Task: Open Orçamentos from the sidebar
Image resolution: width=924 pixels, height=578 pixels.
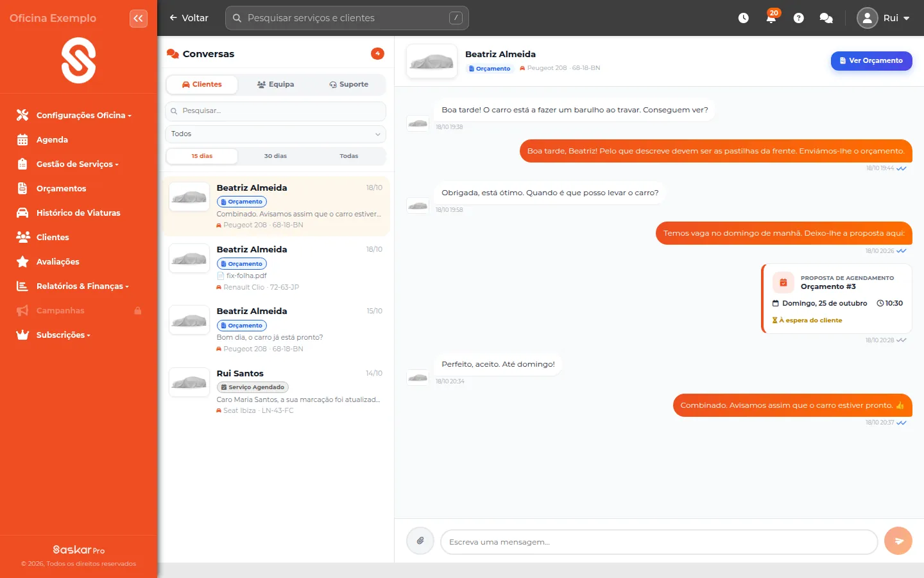Action: [x=61, y=188]
